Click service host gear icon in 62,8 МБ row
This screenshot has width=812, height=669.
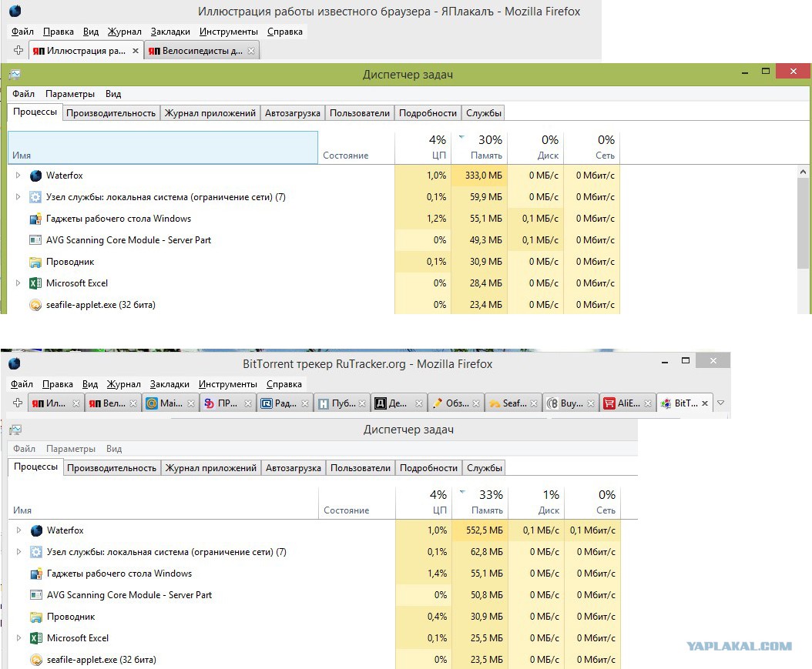pos(35,552)
